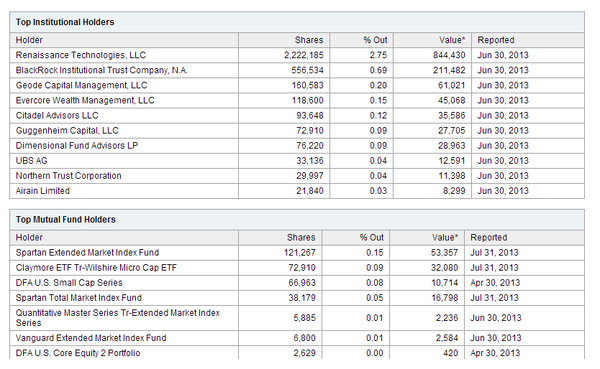Click shares value 38,179
600x369 pixels.
[x=302, y=298]
